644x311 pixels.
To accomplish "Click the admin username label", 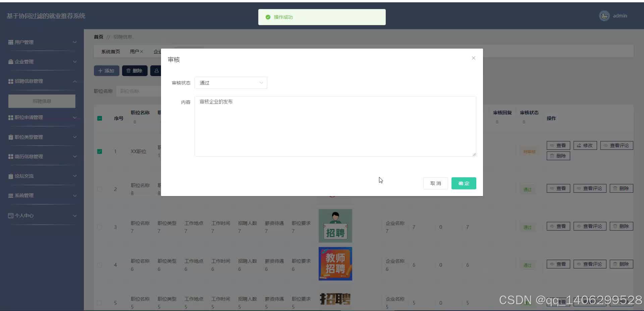I will tap(620, 16).
